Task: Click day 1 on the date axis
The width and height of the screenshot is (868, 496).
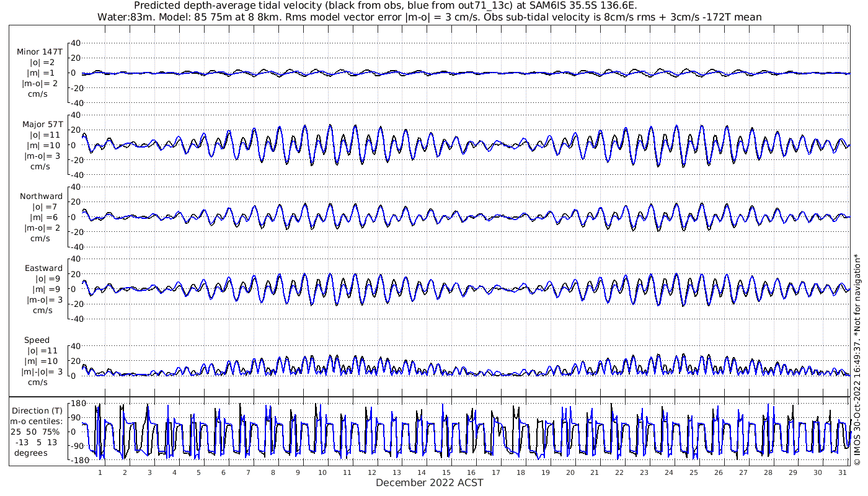Action: pyautogui.click(x=100, y=472)
